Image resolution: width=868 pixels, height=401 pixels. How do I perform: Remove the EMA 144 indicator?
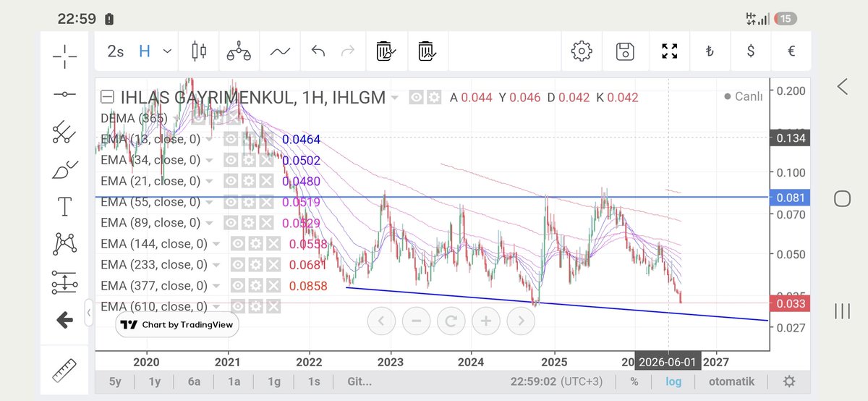pyautogui.click(x=273, y=244)
